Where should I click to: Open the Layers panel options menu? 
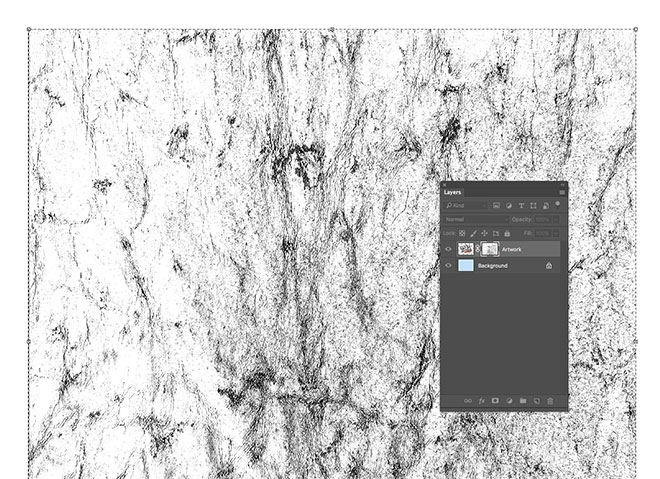562,192
